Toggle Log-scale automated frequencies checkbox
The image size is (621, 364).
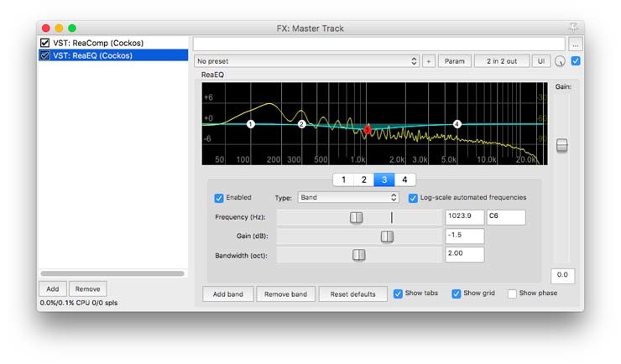pyautogui.click(x=413, y=198)
